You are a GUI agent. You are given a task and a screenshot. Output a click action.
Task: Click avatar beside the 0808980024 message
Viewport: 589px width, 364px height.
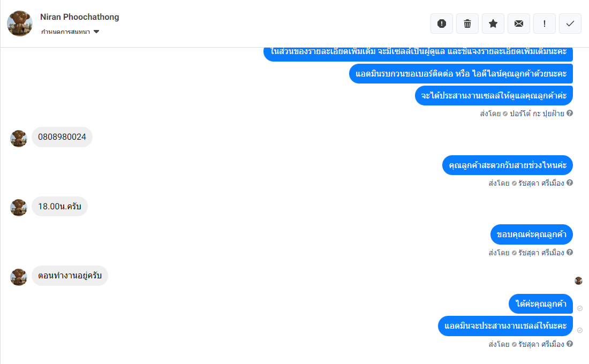coord(19,139)
